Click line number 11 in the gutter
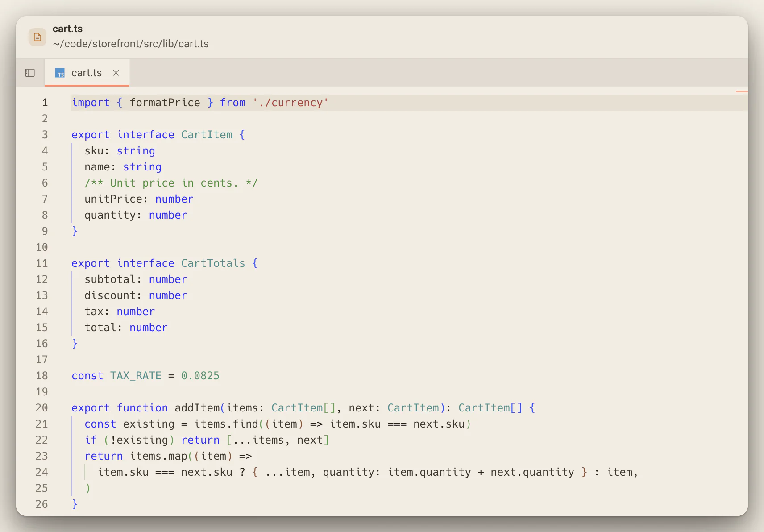The image size is (764, 532). 42,263
